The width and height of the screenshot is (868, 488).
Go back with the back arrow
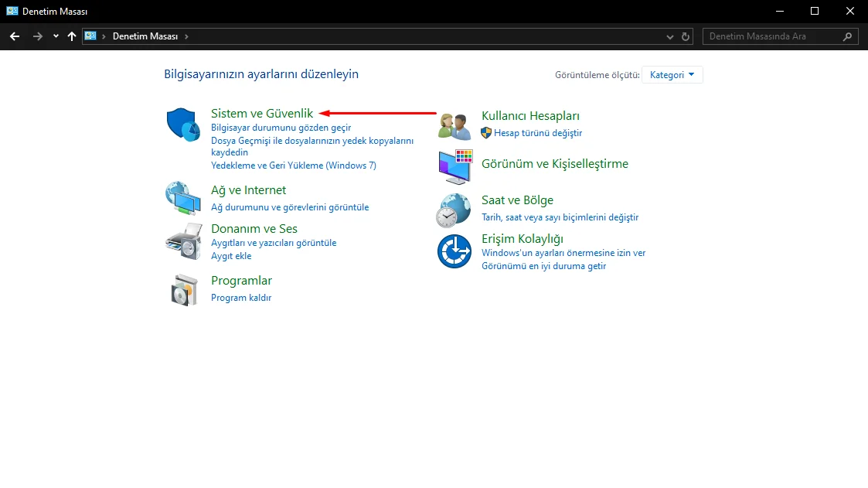click(x=15, y=36)
